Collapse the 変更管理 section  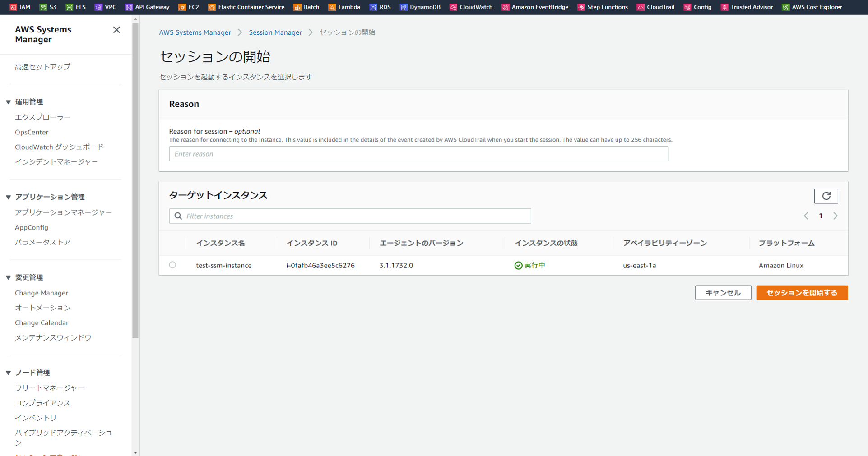coord(8,277)
